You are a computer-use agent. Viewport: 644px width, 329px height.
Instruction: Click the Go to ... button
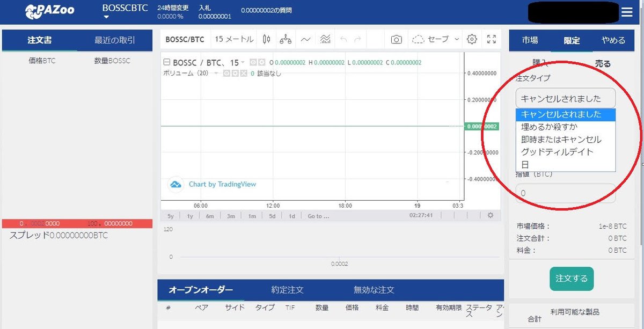click(318, 216)
